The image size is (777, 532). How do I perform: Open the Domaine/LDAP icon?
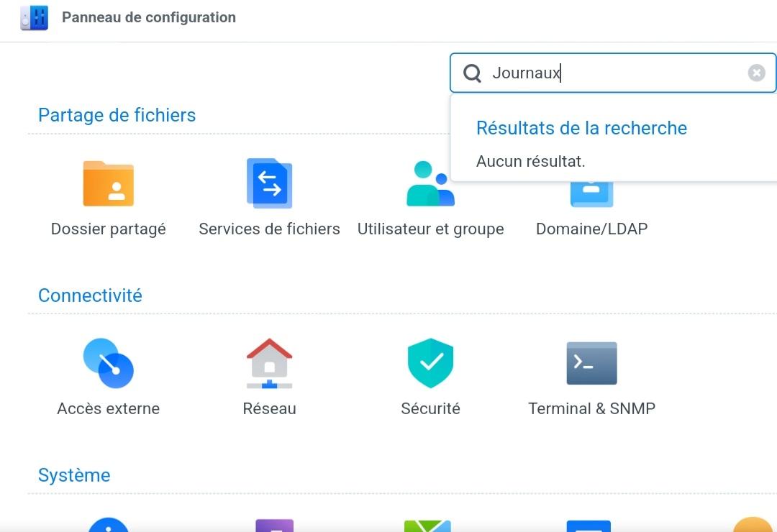pyautogui.click(x=591, y=194)
